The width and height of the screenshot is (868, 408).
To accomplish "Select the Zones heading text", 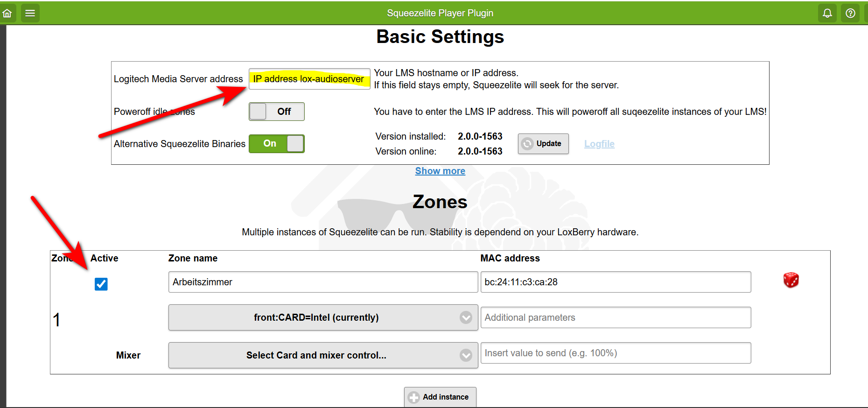I will tap(440, 202).
